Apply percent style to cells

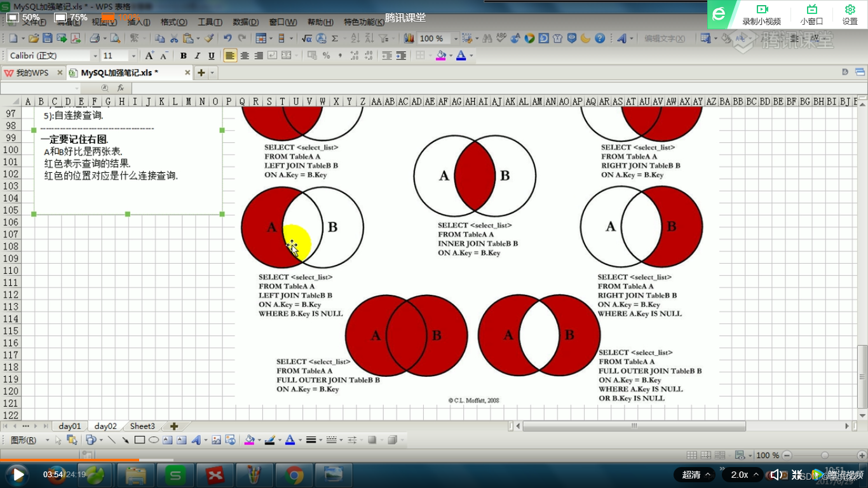pyautogui.click(x=326, y=56)
